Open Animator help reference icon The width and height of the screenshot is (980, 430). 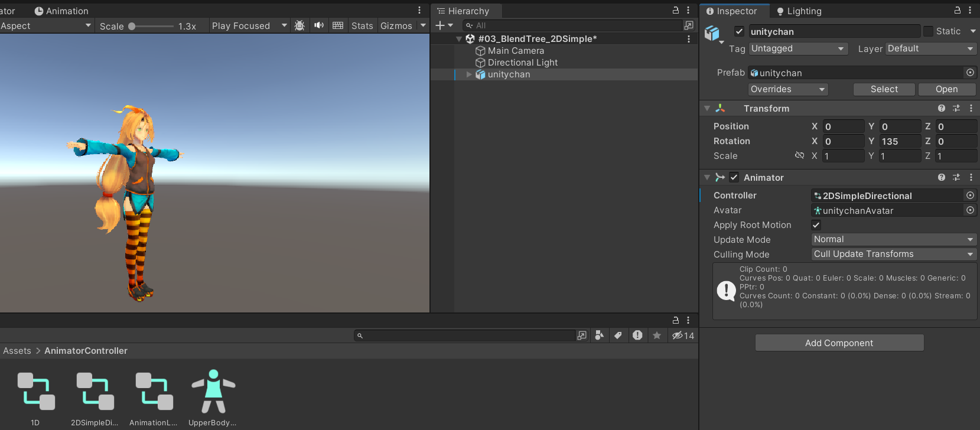tap(942, 177)
